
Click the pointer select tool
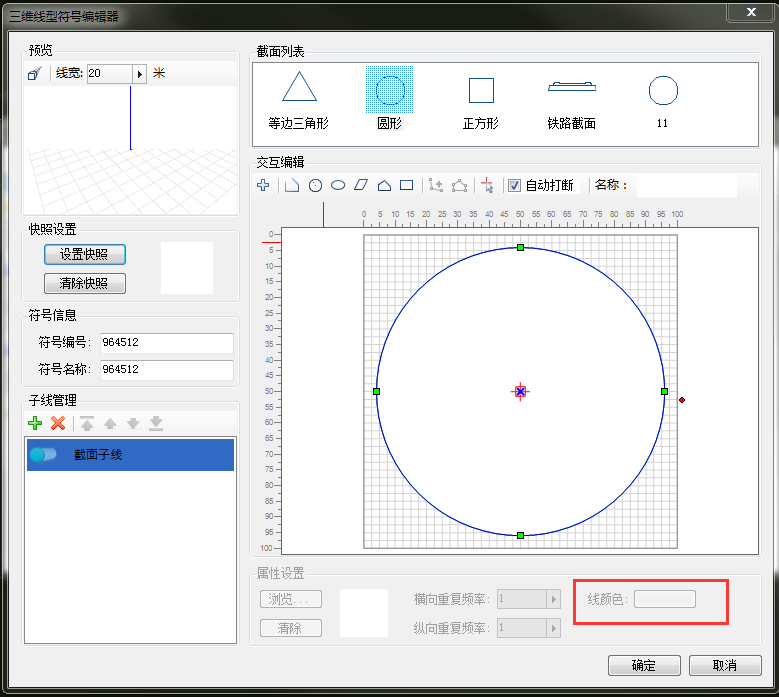[488, 185]
